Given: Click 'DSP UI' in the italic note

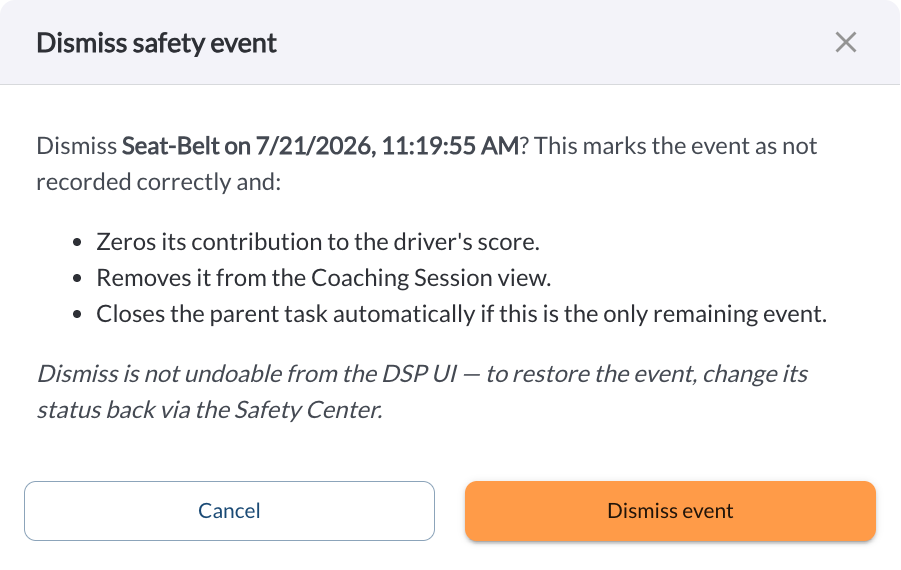Looking at the screenshot, I should (x=419, y=374).
